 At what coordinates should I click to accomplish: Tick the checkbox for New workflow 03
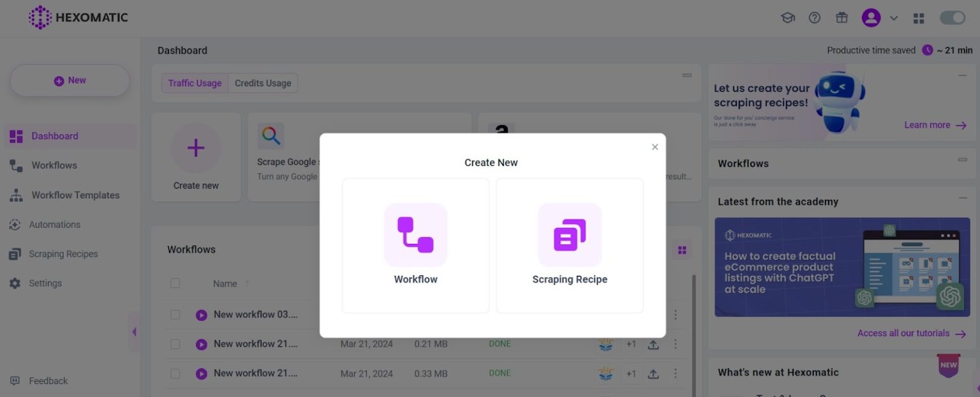(175, 315)
